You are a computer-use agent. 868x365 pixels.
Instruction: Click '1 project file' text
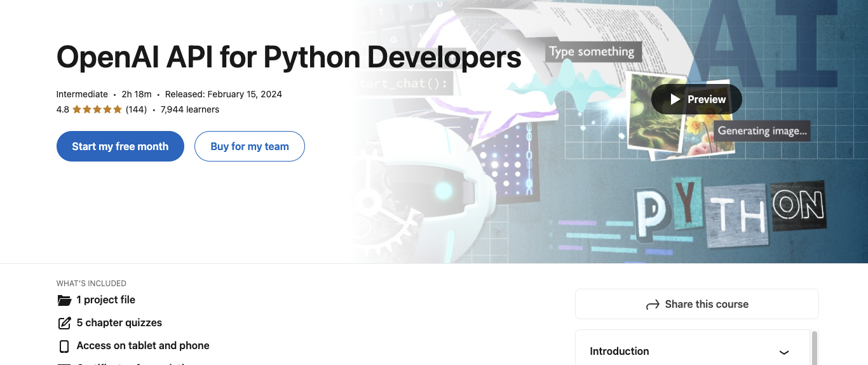(x=105, y=300)
